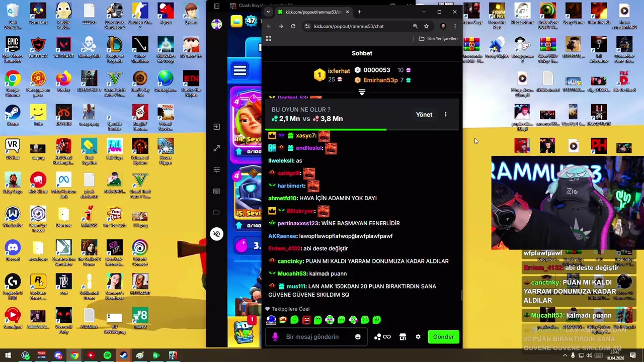Select the VRChat desktop shortcut

13,149
